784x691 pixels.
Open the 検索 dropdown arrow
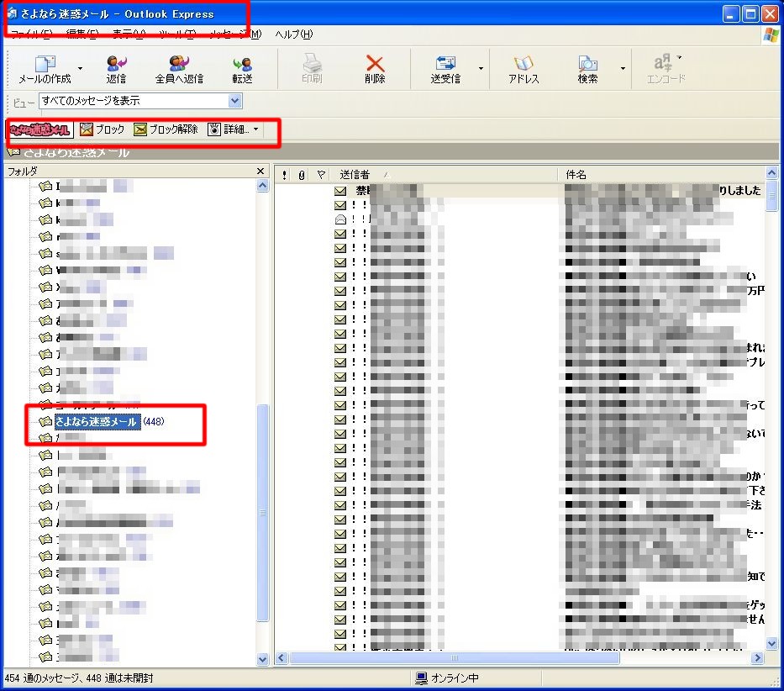point(623,69)
